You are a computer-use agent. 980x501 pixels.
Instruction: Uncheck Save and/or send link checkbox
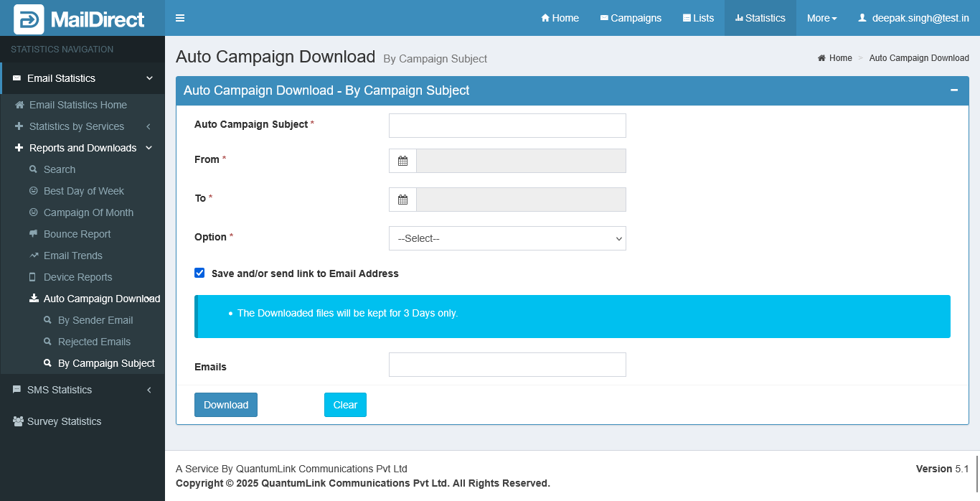[199, 273]
